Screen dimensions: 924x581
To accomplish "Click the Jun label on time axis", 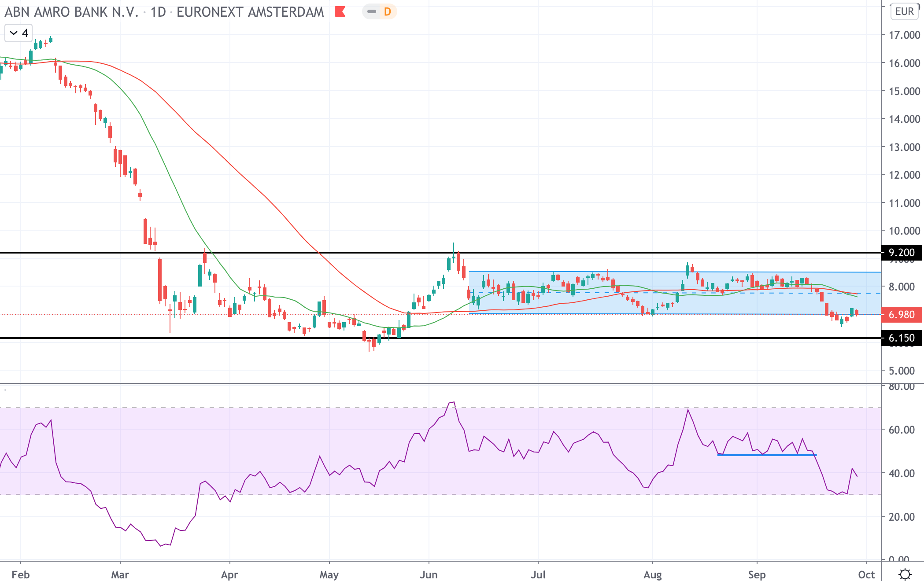I will pos(429,574).
